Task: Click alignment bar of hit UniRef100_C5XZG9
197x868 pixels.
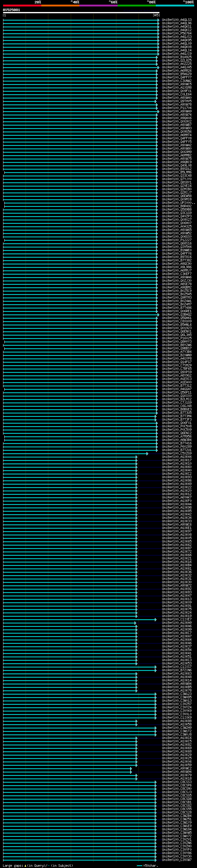Action: [75, 454]
